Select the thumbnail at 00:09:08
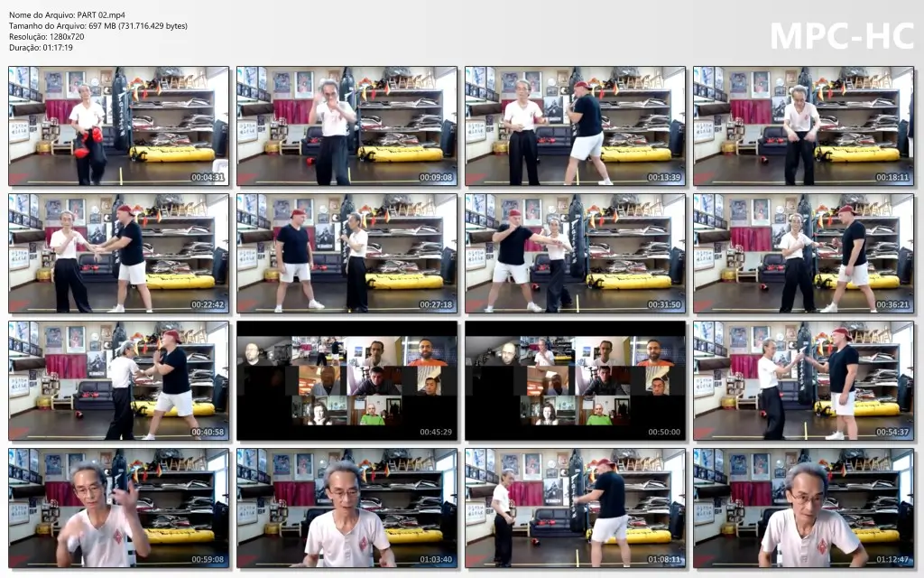The width and height of the screenshot is (924, 578). pyautogui.click(x=347, y=126)
